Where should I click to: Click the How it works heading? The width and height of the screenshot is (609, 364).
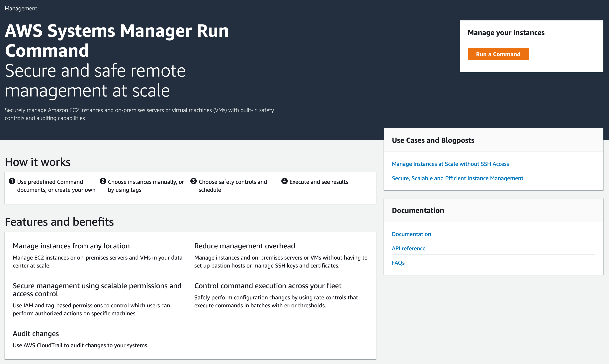pos(38,162)
